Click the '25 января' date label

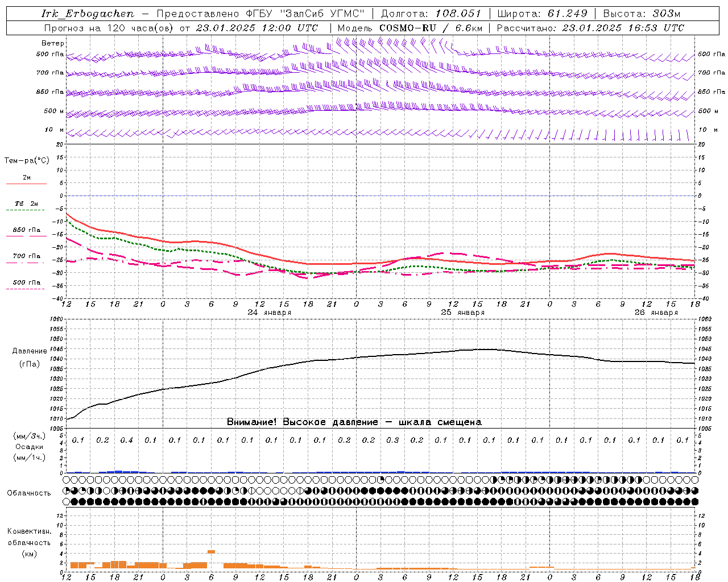click(463, 313)
